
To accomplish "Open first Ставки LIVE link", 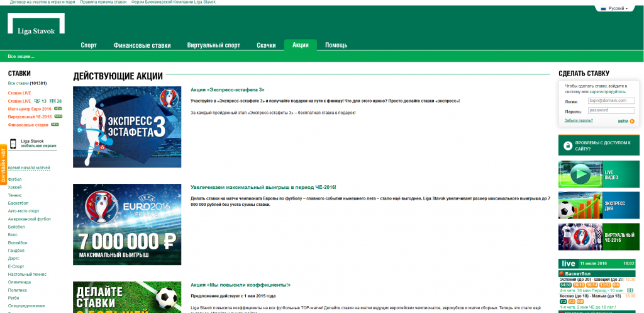I will pos(19,93).
